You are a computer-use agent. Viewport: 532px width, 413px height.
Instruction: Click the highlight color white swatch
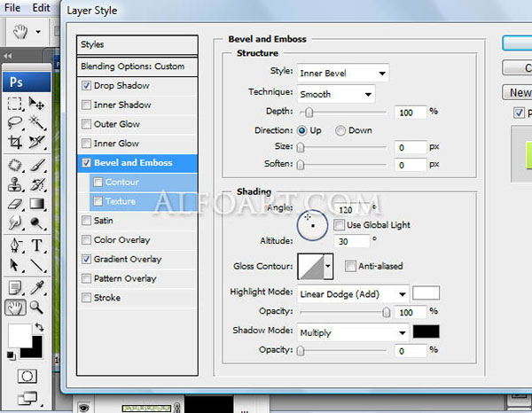pos(426,293)
